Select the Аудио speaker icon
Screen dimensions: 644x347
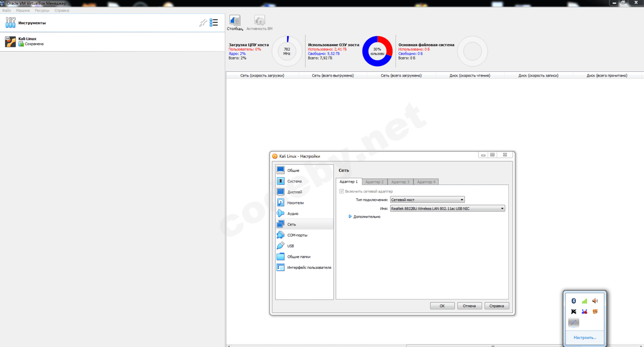(281, 213)
